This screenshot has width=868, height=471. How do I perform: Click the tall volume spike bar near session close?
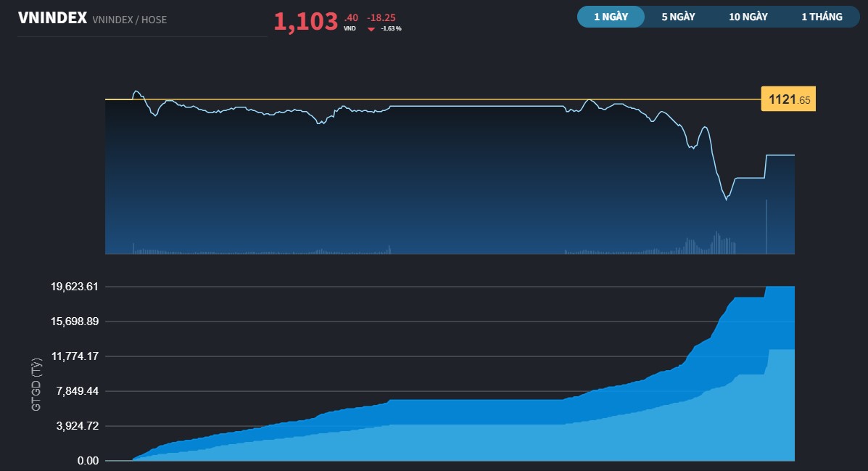pos(766,226)
